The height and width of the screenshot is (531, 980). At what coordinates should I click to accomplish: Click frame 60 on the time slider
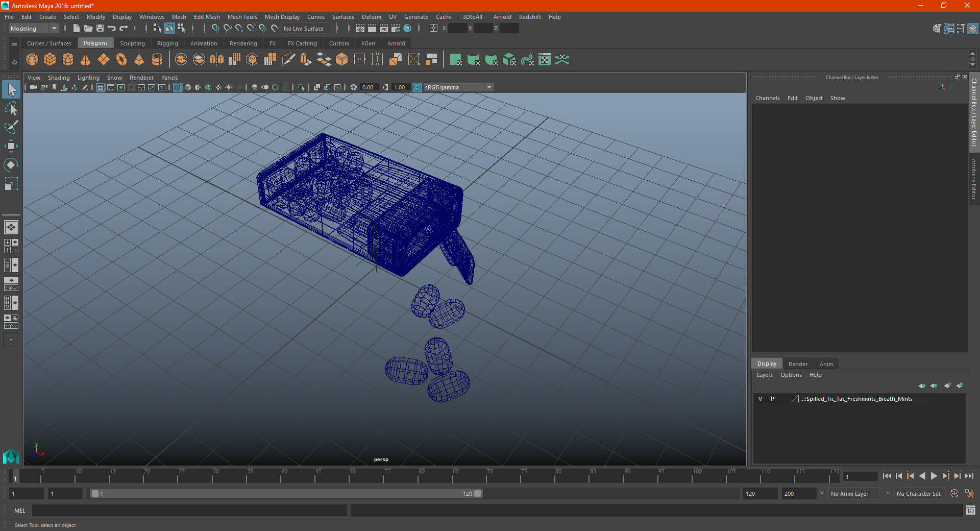pyautogui.click(x=418, y=476)
